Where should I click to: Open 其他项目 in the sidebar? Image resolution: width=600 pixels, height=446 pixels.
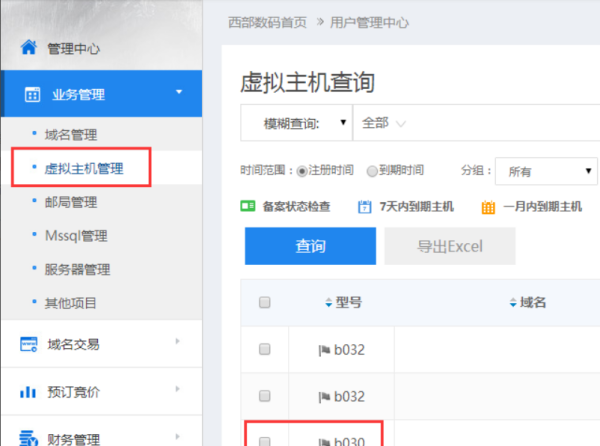coord(70,303)
